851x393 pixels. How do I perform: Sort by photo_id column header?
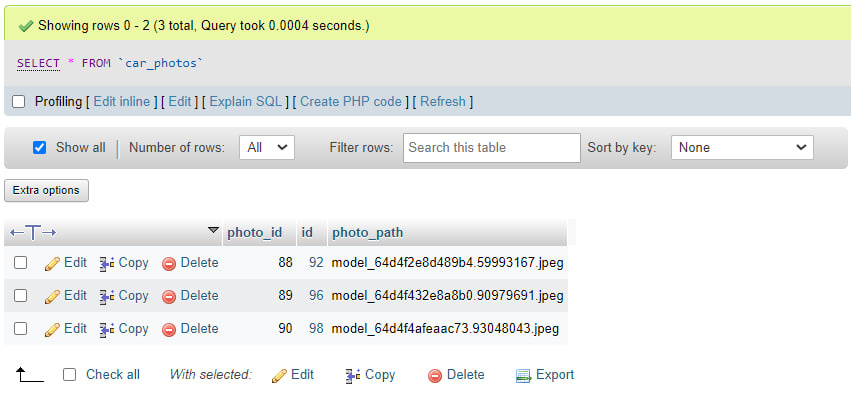[255, 233]
